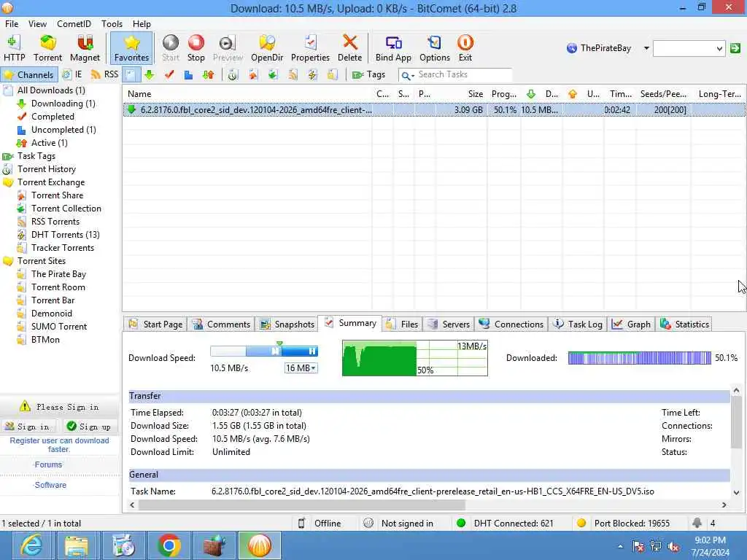
Task: Click the HTTP download toolbar icon
Action: click(x=14, y=48)
